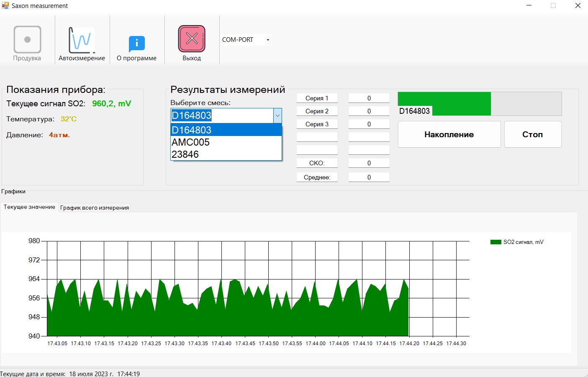Image resolution: width=588 pixels, height=377 pixels.
Task: Expand the Выберите смесь combo box
Action: (277, 115)
